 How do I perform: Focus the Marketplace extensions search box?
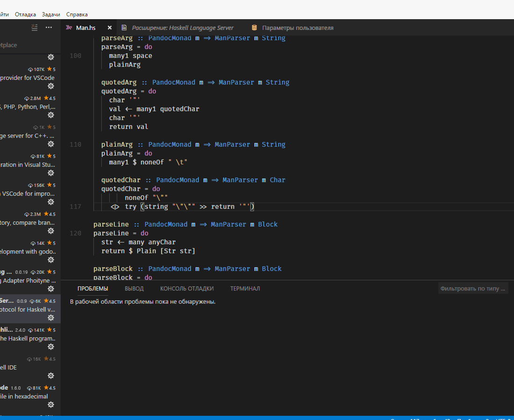(x=29, y=45)
